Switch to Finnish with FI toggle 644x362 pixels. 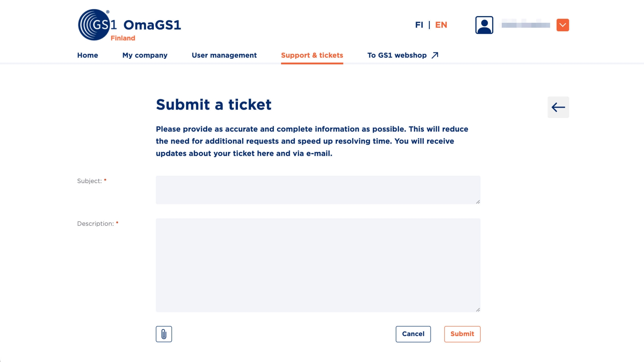(419, 25)
